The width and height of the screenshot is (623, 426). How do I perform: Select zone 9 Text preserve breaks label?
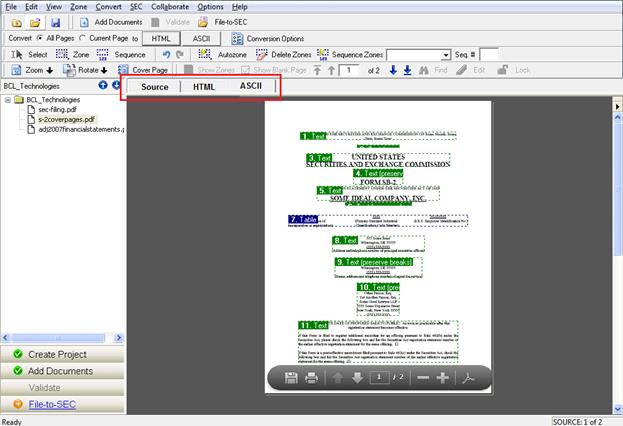pyautogui.click(x=374, y=262)
